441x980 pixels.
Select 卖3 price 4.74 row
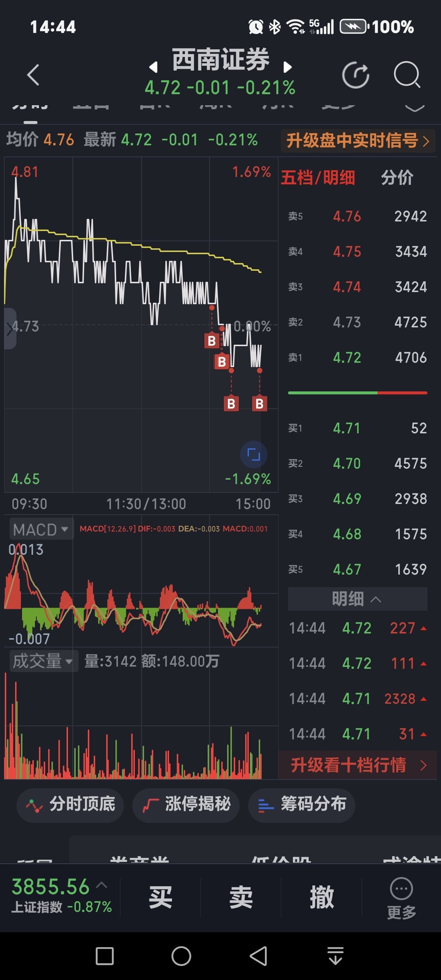pyautogui.click(x=357, y=287)
